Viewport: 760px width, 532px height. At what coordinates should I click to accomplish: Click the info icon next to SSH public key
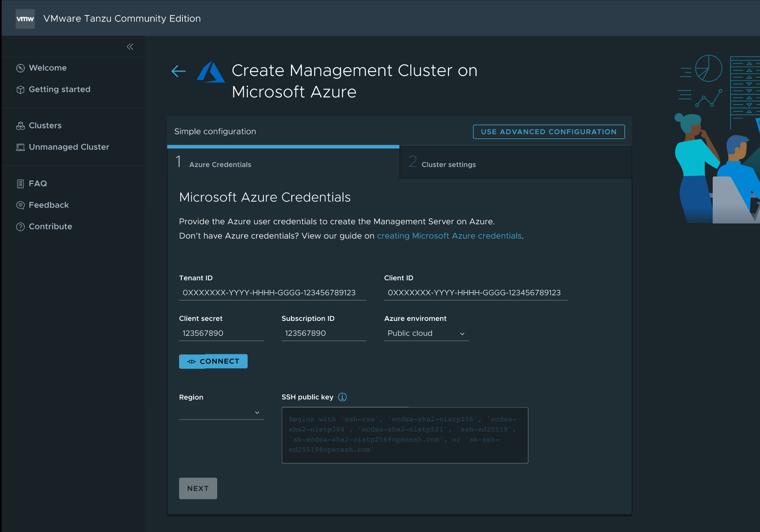tap(342, 397)
